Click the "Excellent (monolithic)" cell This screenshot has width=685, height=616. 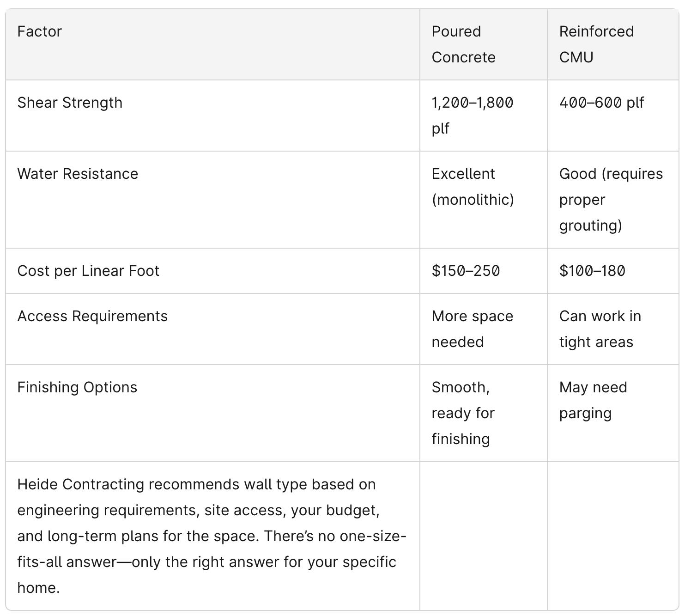click(473, 187)
